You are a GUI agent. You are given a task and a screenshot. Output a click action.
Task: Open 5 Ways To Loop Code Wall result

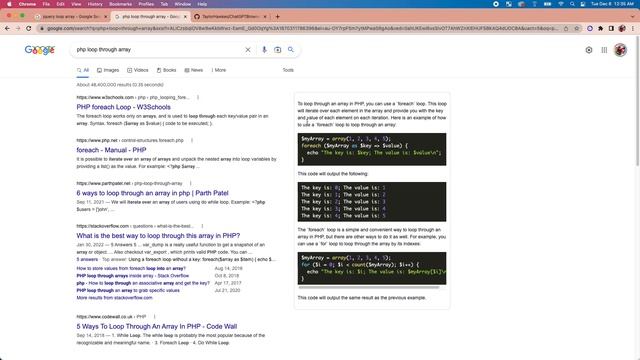[157, 326]
